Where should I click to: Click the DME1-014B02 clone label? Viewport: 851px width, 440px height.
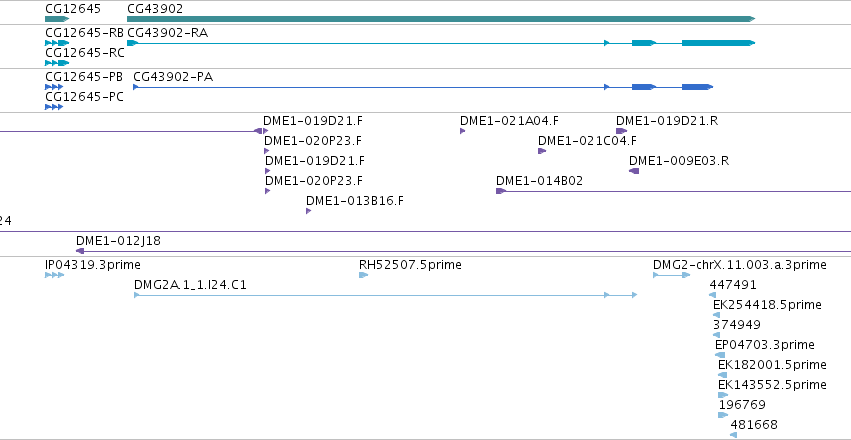(x=539, y=181)
